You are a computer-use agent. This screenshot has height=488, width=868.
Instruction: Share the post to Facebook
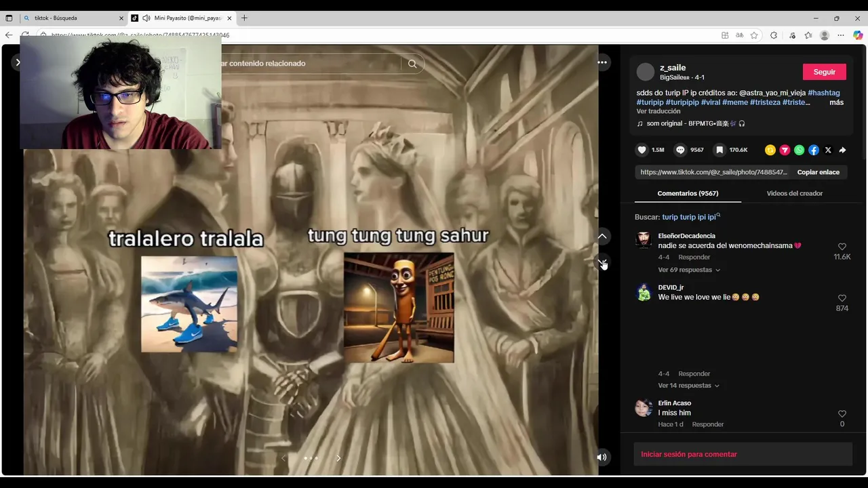click(x=814, y=150)
